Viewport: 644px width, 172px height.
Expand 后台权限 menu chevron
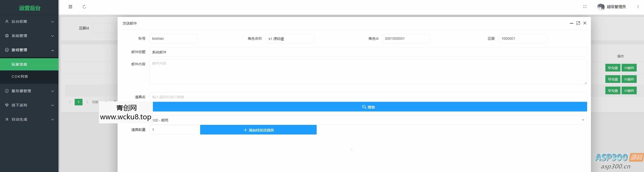coord(53,22)
